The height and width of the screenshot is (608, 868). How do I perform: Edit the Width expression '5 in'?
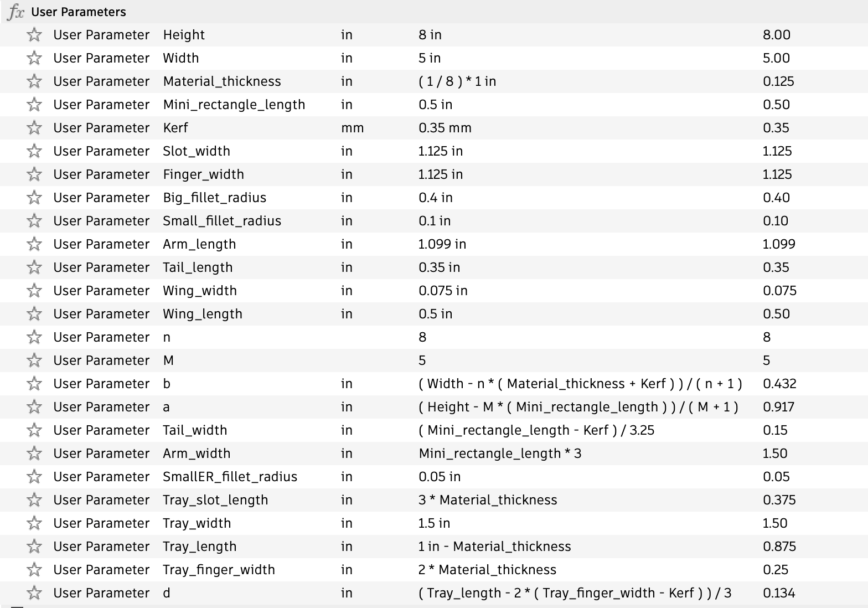430,58
